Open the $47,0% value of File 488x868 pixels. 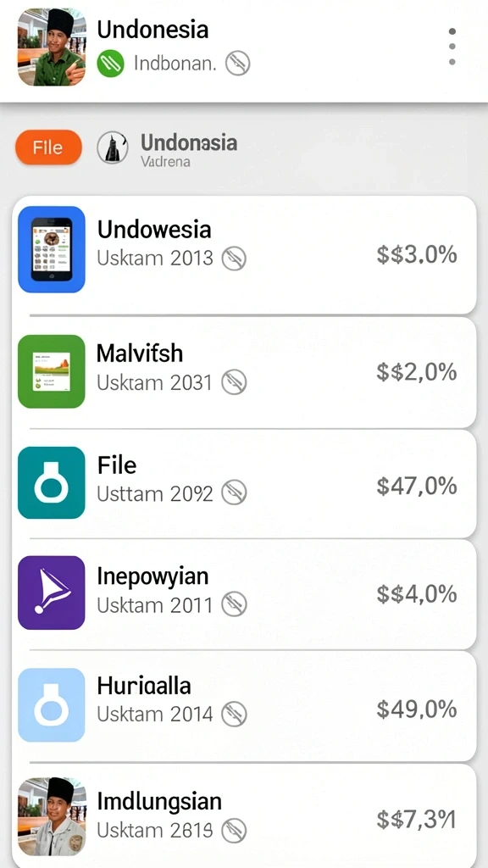pos(417,486)
